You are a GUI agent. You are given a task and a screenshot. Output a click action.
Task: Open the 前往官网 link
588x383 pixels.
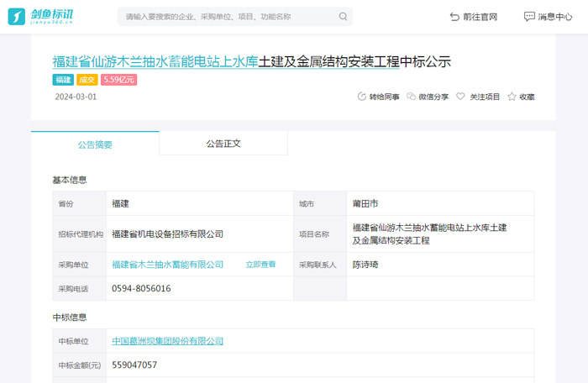(x=474, y=17)
